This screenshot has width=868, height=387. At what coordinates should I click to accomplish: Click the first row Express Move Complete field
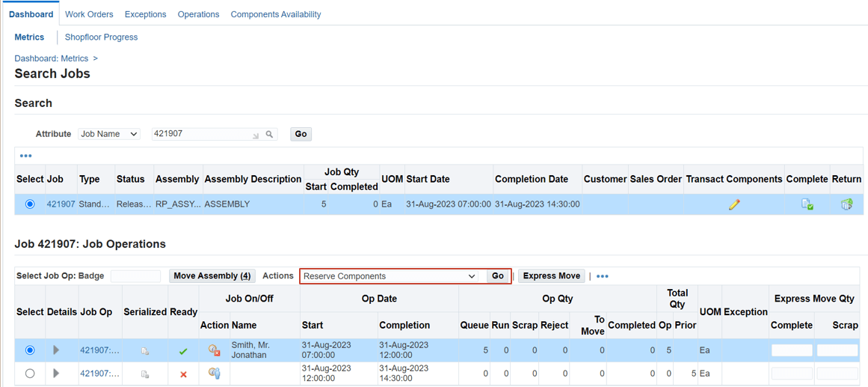coord(792,350)
